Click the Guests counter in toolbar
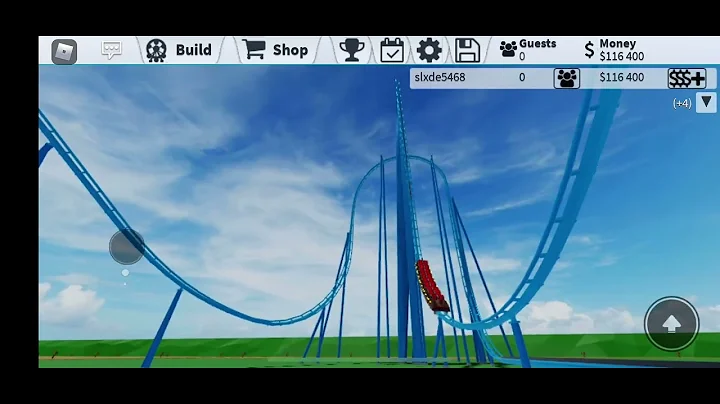The height and width of the screenshot is (404, 720). coord(528,50)
